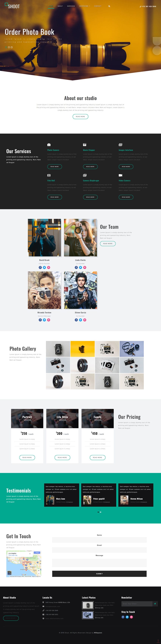Open the Contact menu item
The height and width of the screenshot is (644, 161).
(98, 6)
